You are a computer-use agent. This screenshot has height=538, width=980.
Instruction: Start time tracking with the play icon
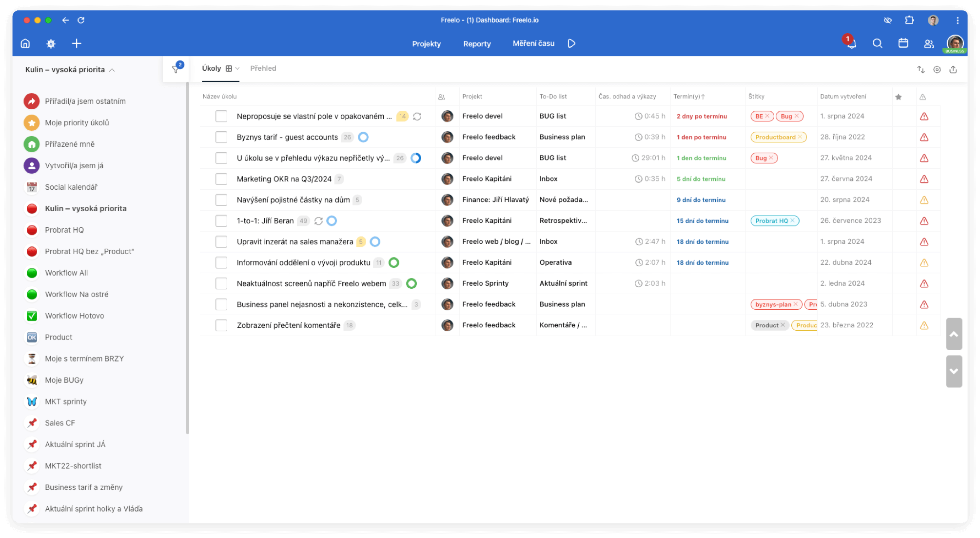(571, 43)
